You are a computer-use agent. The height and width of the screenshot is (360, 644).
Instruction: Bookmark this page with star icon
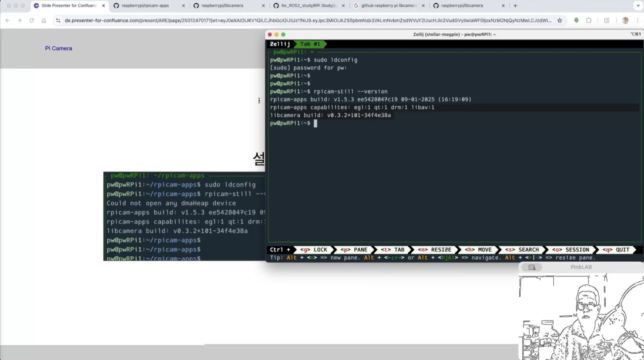(560, 21)
